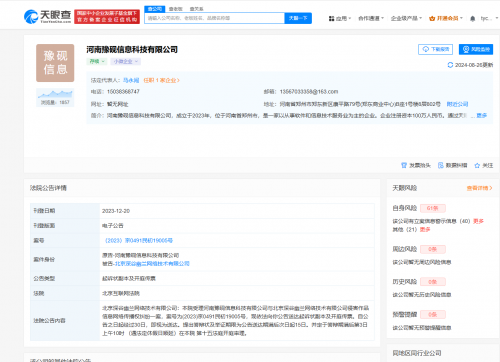Open the Tianyancha logo homepage
Image resolution: width=500 pixels, height=362 pixels.
47,16
